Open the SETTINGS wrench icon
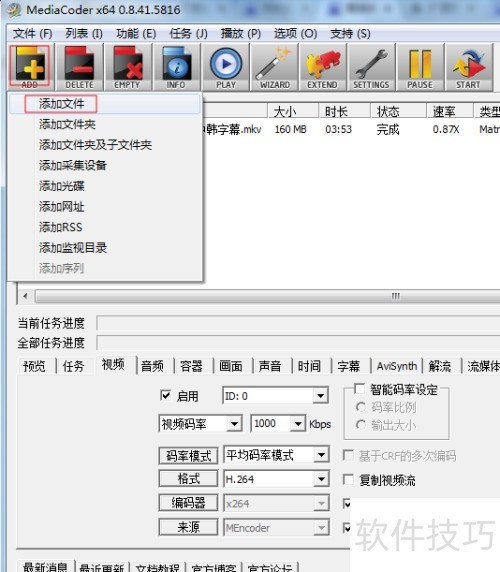 pyautogui.click(x=371, y=67)
